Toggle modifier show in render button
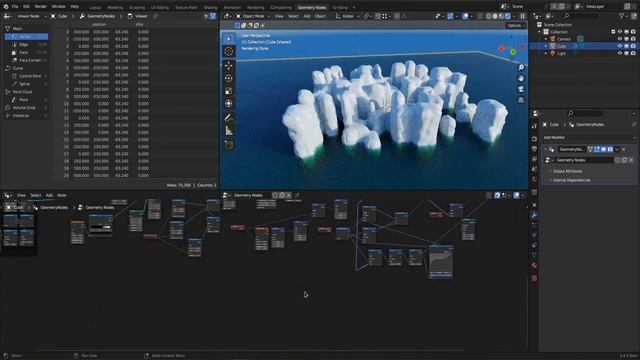 pos(610,149)
